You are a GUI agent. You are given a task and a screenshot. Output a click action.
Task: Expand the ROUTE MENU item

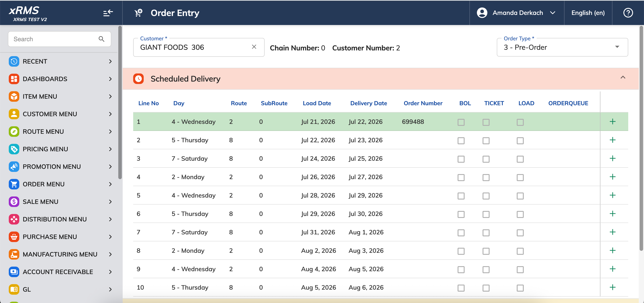[x=60, y=132]
